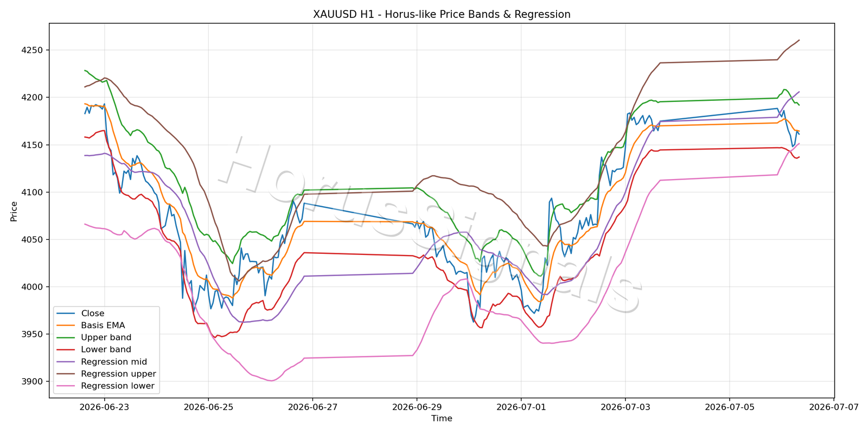Click the 2026-07-05 date tick label
This screenshot has width=868, height=434.
tap(729, 407)
